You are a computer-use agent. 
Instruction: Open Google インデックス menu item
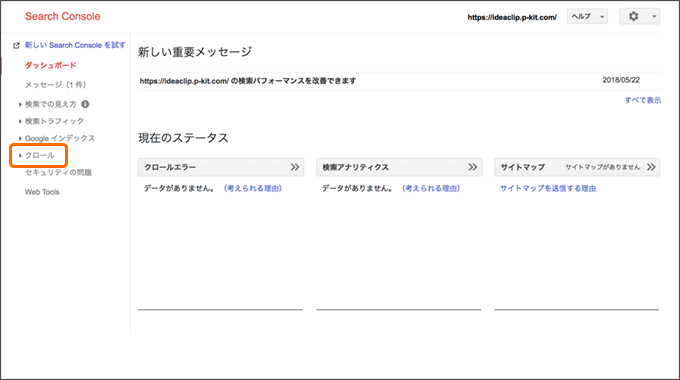coord(59,138)
